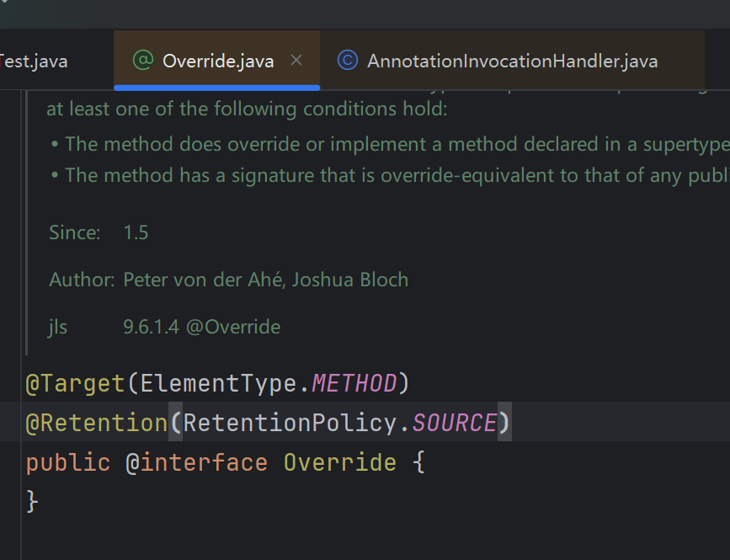Click the Override interface name declaration
Image resolution: width=730 pixels, height=560 pixels.
coord(339,462)
